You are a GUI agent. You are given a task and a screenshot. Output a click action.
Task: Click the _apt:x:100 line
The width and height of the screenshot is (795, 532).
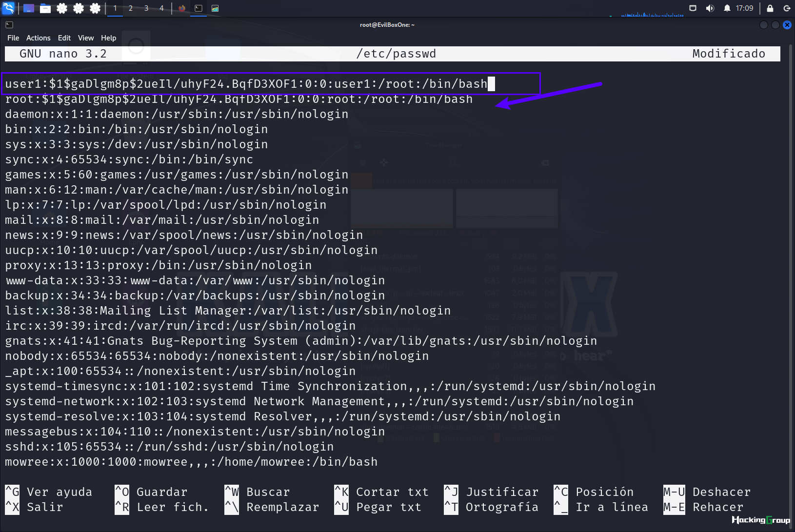coord(180,371)
